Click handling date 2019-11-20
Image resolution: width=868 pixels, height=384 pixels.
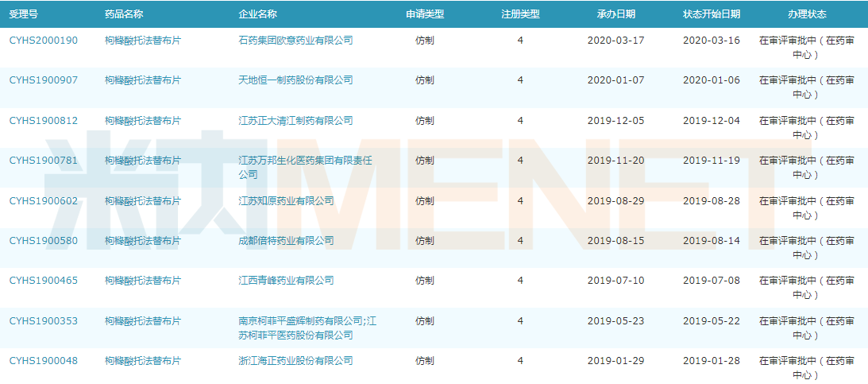[615, 161]
